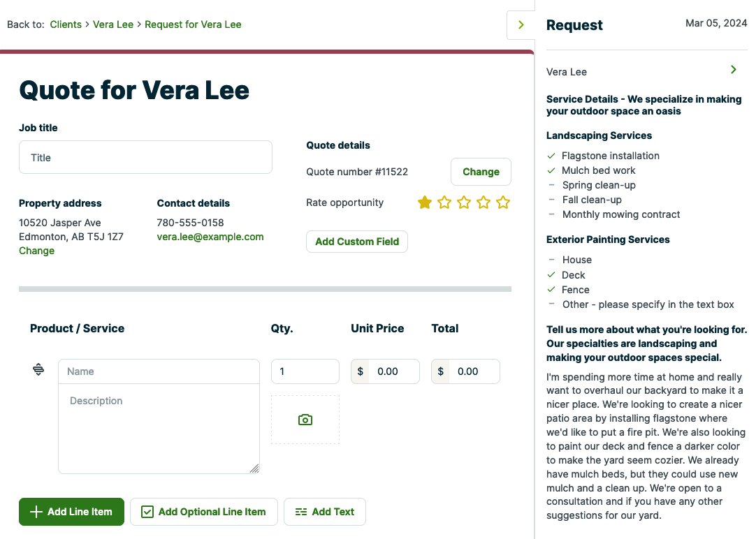Click the fifth star to rate opportunity highest
Viewport: 756px width, 539px height.
pos(503,202)
